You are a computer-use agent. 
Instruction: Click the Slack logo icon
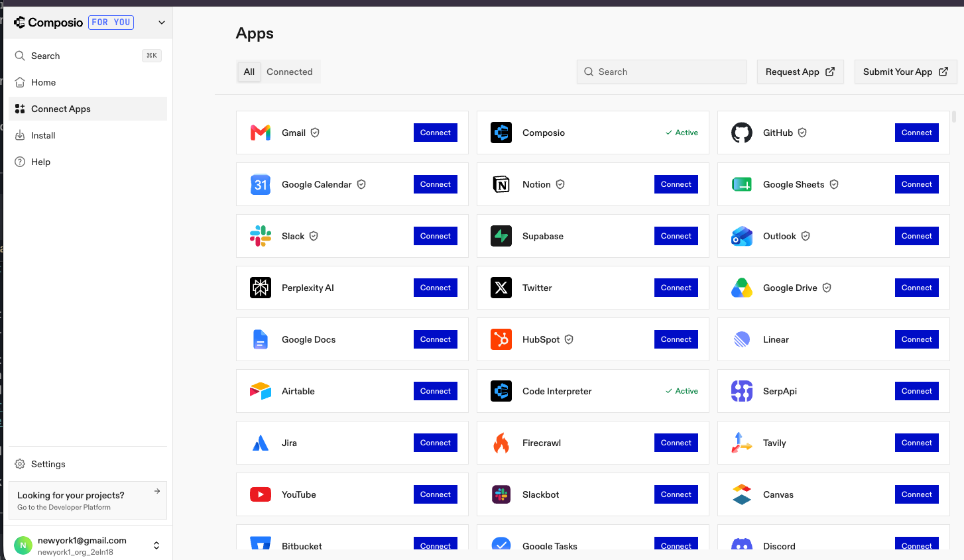[x=261, y=236]
